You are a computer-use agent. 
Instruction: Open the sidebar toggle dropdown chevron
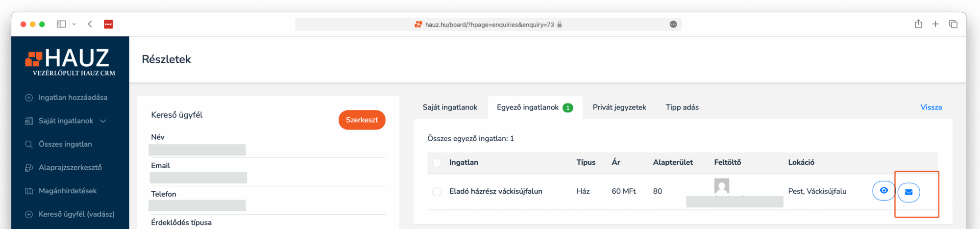click(x=74, y=24)
